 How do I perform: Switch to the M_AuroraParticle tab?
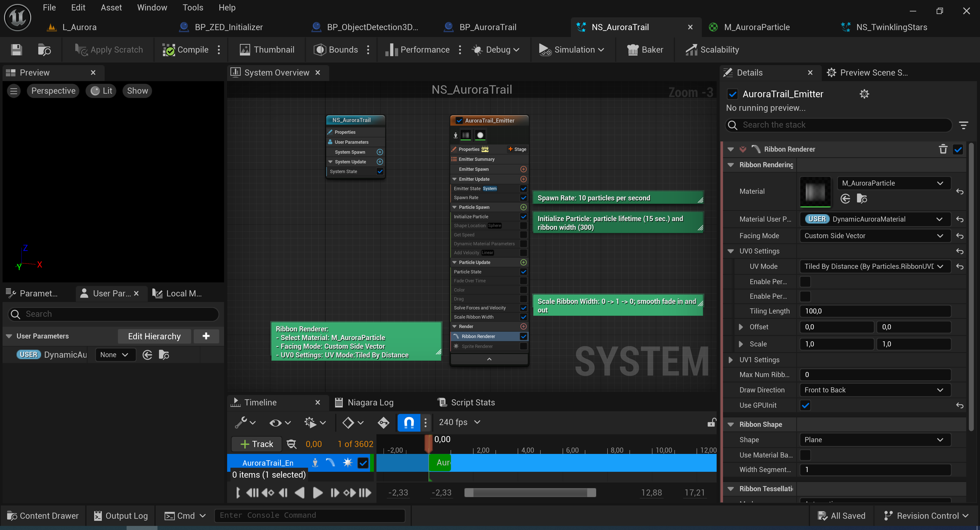coord(757,27)
